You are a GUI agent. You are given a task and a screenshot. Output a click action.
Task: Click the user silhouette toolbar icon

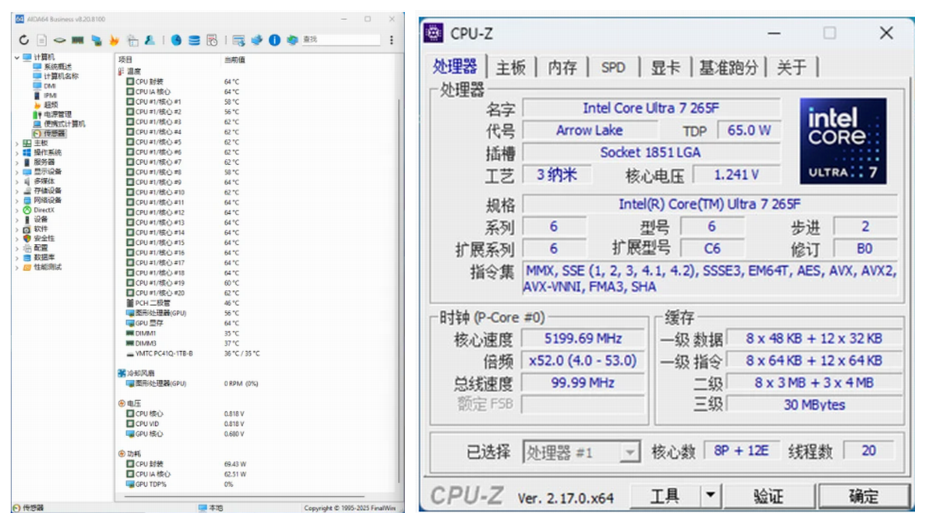(150, 40)
